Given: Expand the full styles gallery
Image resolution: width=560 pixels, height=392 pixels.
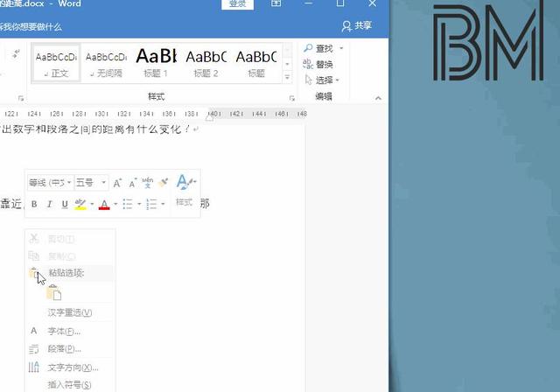Looking at the screenshot, I should click(288, 77).
